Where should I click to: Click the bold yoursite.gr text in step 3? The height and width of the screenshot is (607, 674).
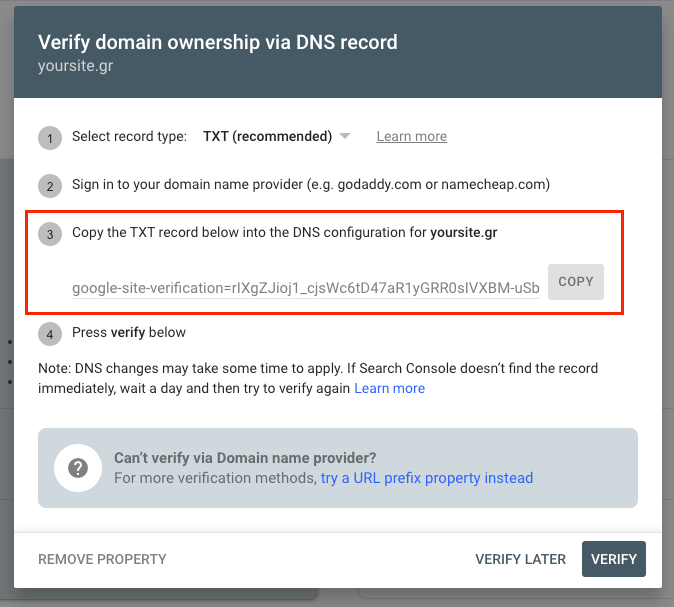click(x=463, y=233)
